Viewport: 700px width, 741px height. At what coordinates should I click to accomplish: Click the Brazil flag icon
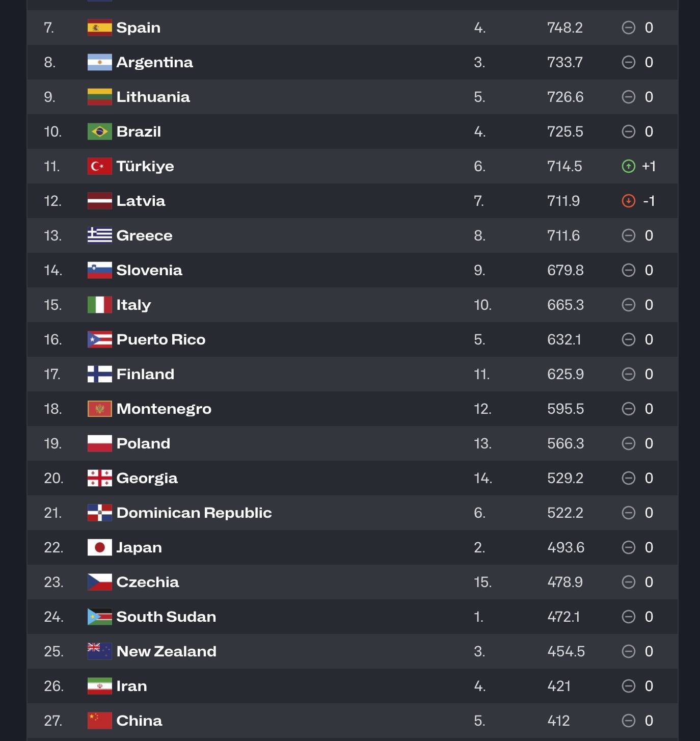[x=99, y=131]
